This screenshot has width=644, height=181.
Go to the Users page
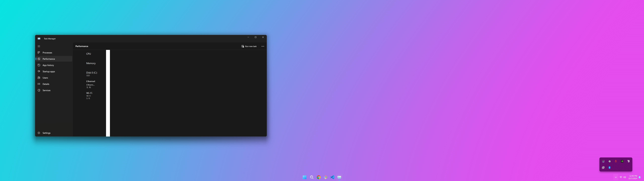(x=45, y=78)
